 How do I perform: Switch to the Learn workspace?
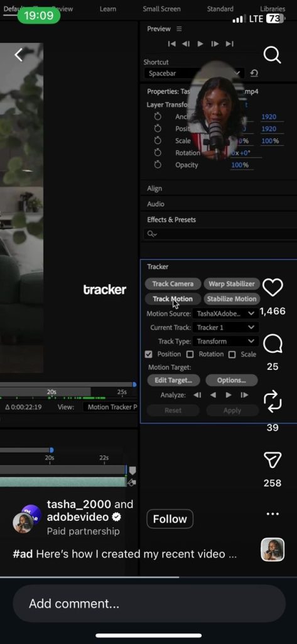point(108,9)
